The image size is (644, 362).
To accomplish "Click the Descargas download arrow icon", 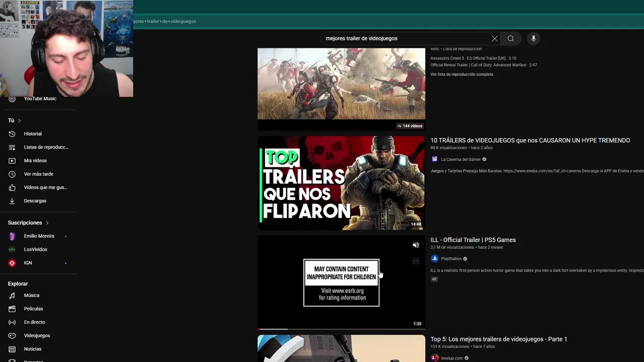I will [x=13, y=201].
